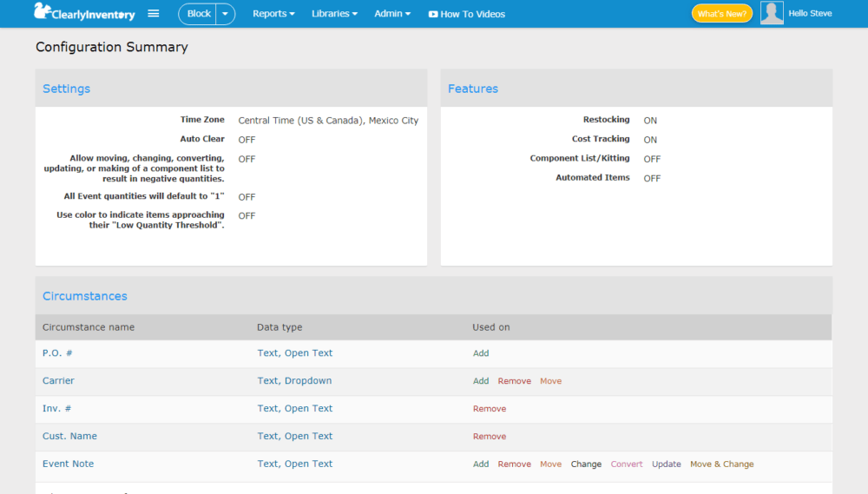Click the Time Zone label
868x494 pixels.
[202, 120]
